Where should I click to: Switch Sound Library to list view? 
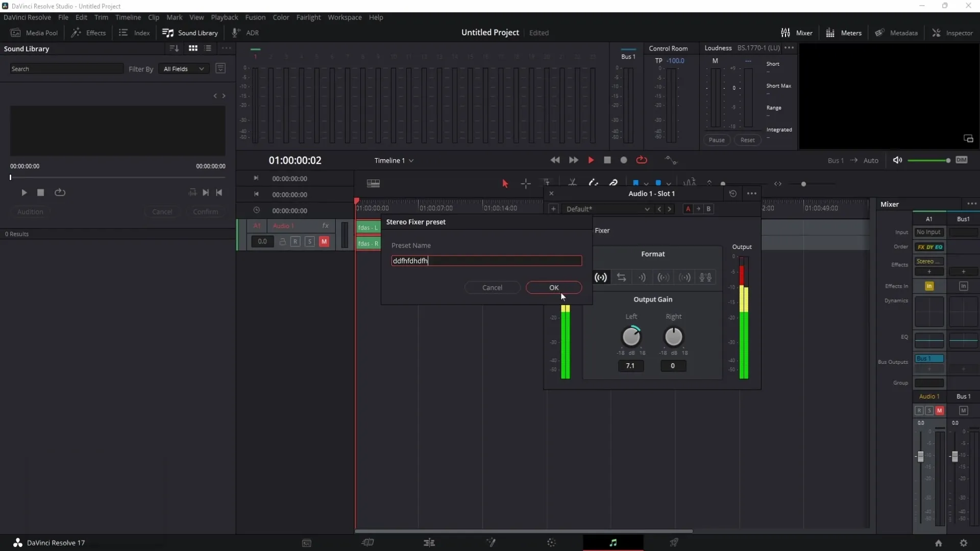(x=208, y=48)
